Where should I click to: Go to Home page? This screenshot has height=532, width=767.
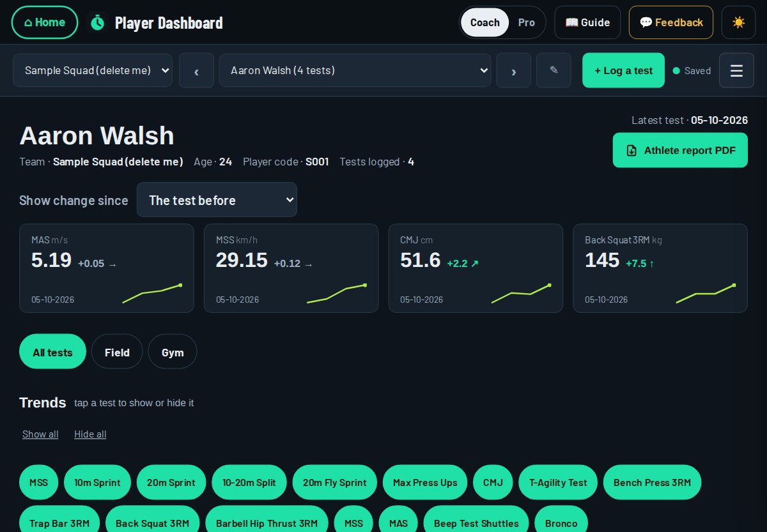(x=45, y=22)
